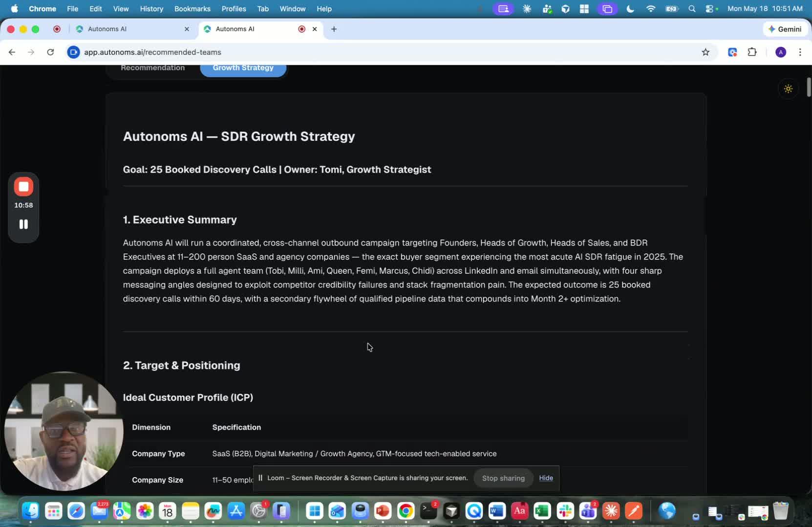Image resolution: width=812 pixels, height=527 pixels.
Task: Open Notes from the dock
Action: (x=191, y=511)
